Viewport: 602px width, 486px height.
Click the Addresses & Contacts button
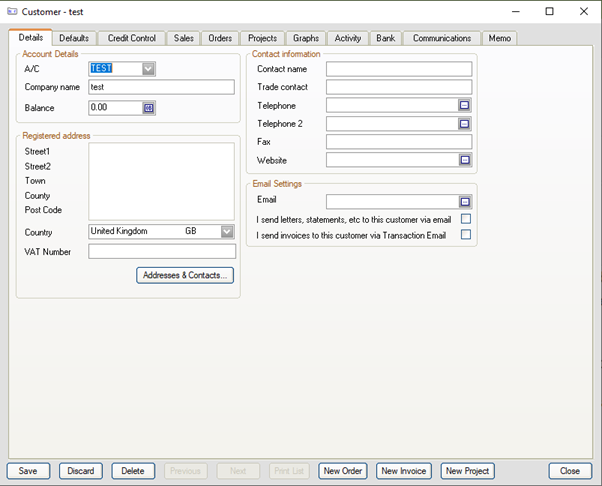[185, 275]
